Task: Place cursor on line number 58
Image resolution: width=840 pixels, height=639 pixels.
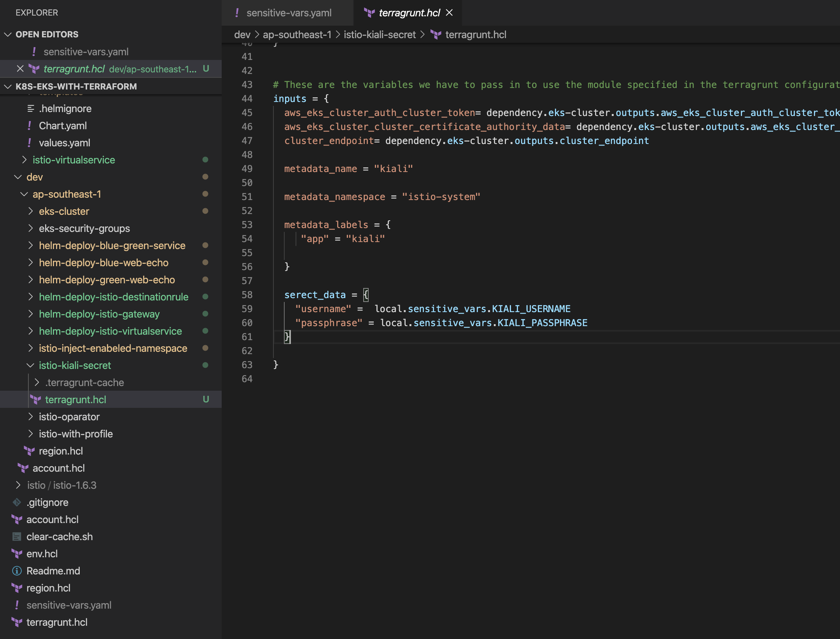Action: 247,295
